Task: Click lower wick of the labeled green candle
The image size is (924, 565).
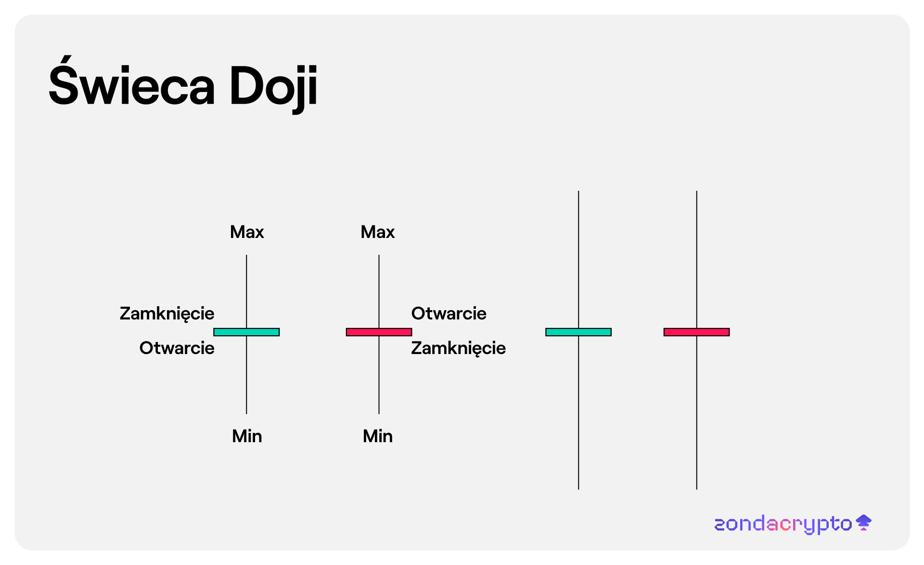Action: point(246,375)
